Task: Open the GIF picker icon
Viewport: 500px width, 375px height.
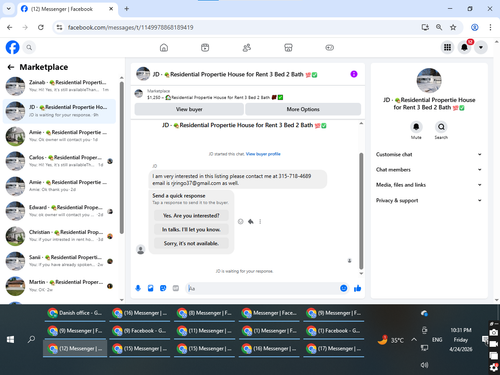Action: (x=176, y=288)
